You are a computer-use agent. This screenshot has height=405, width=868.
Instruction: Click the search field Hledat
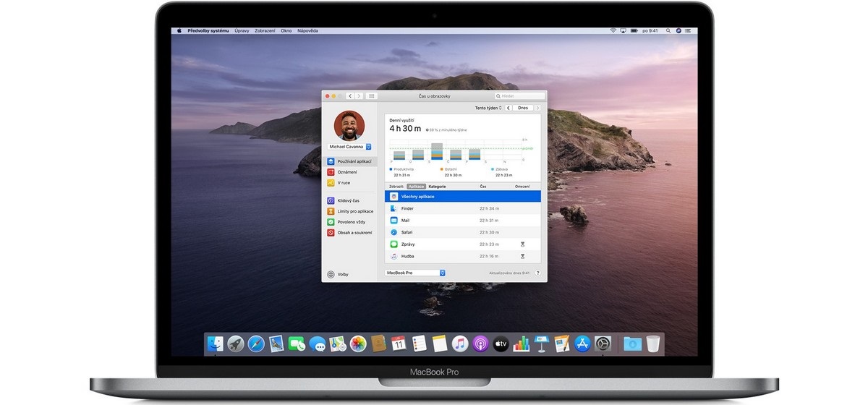pos(520,95)
